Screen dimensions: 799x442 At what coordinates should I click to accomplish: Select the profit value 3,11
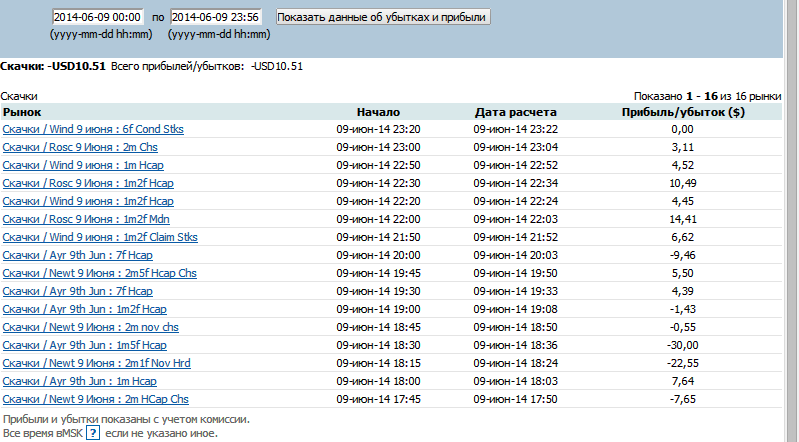point(683,147)
